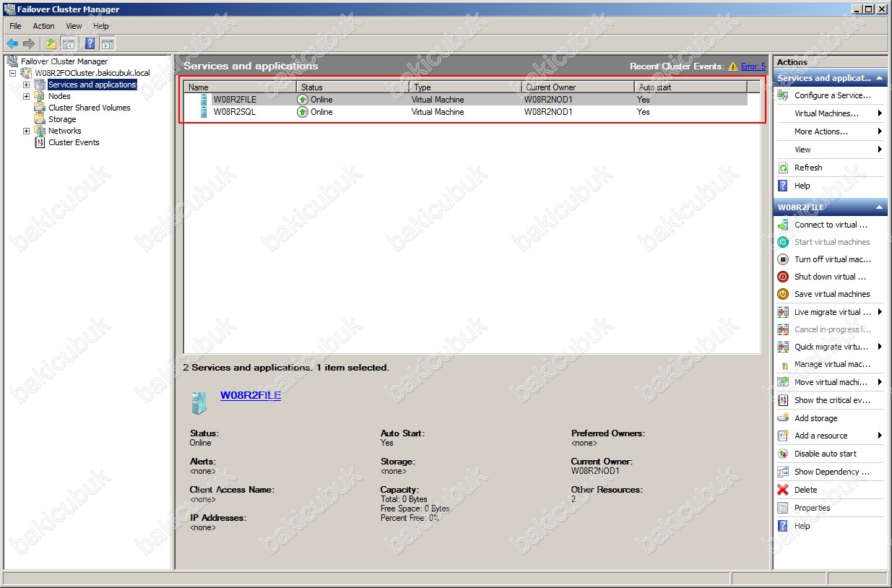
Task: Click the orange Save virtual machines icon
Action: pos(783,294)
